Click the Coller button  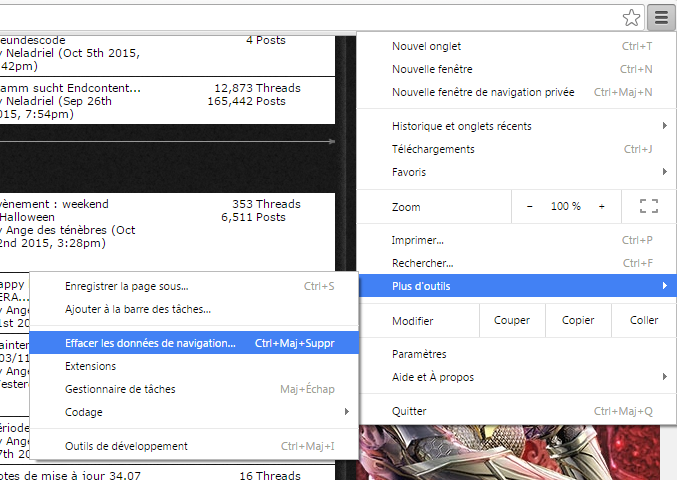(x=644, y=321)
